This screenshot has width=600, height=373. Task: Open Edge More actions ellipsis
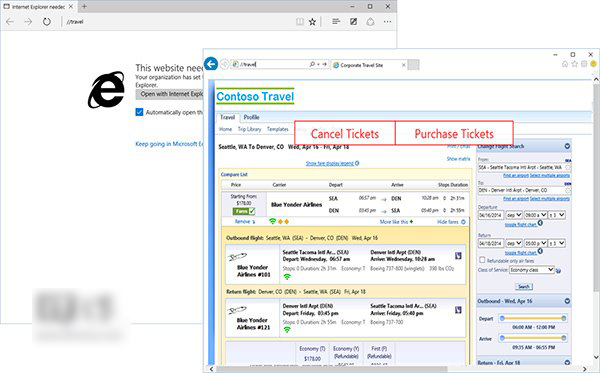click(x=387, y=22)
